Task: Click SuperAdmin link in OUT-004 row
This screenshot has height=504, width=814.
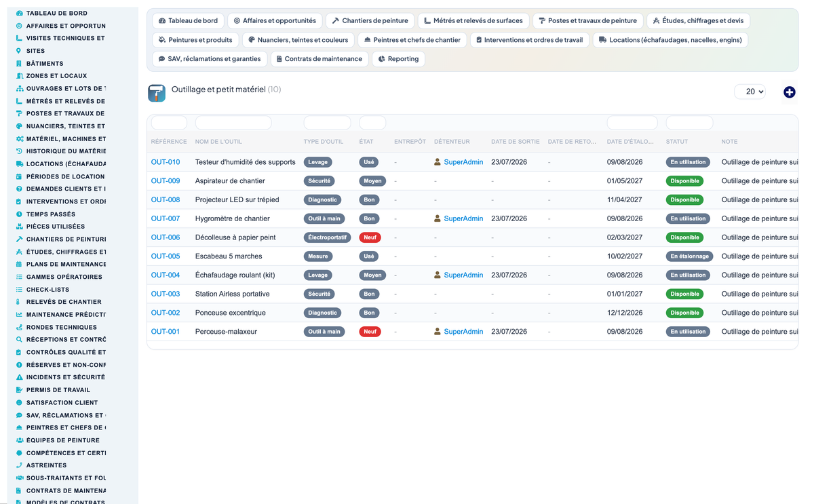Action: [463, 275]
